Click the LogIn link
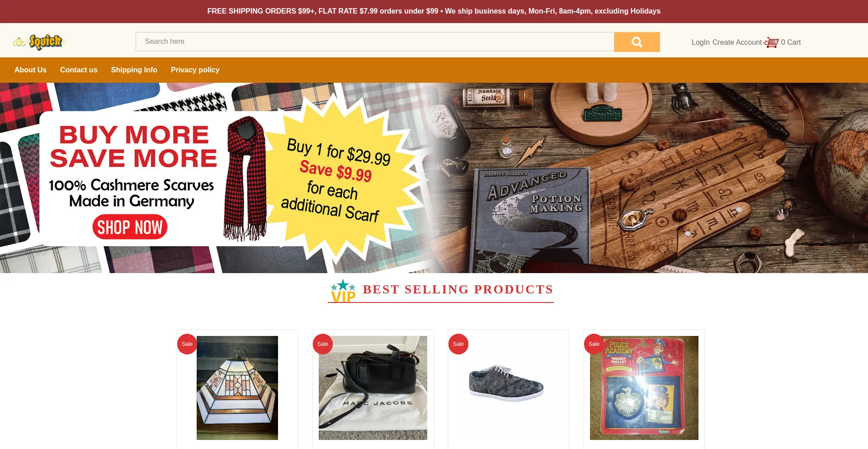This screenshot has width=868, height=449. point(700,43)
